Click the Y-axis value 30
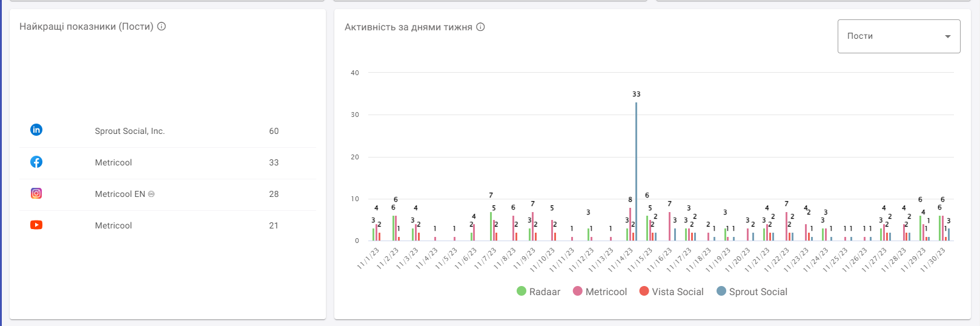 [355, 115]
